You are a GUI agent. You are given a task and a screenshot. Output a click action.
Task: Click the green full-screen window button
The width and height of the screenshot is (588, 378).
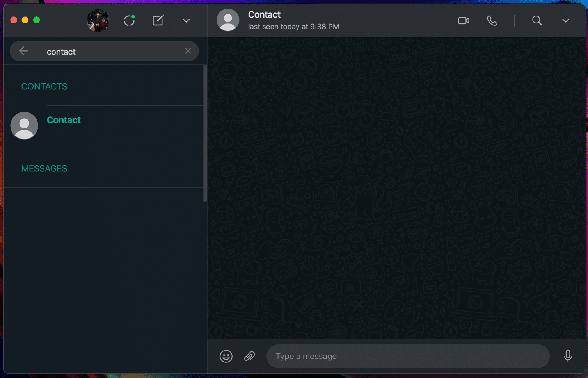tap(37, 20)
